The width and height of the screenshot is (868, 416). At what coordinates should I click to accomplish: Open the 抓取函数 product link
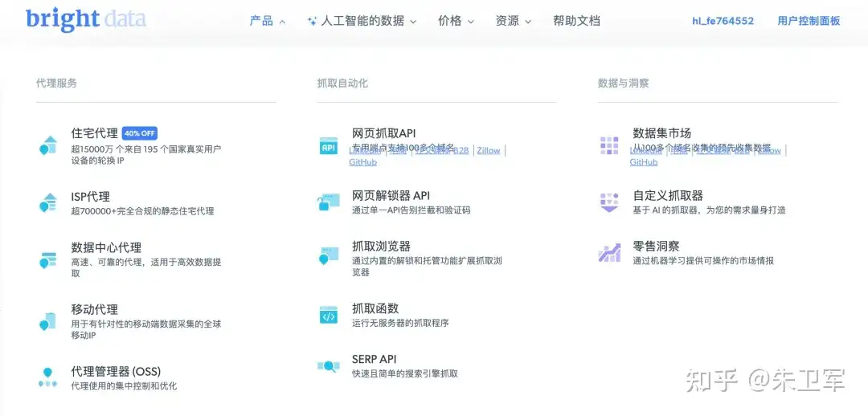pyautogui.click(x=375, y=308)
